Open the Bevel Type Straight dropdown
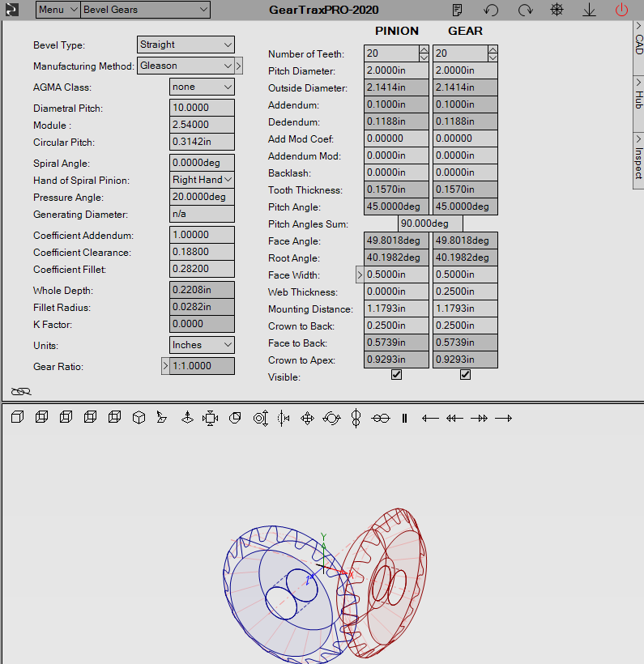Image resolution: width=644 pixels, height=664 pixels. click(186, 45)
